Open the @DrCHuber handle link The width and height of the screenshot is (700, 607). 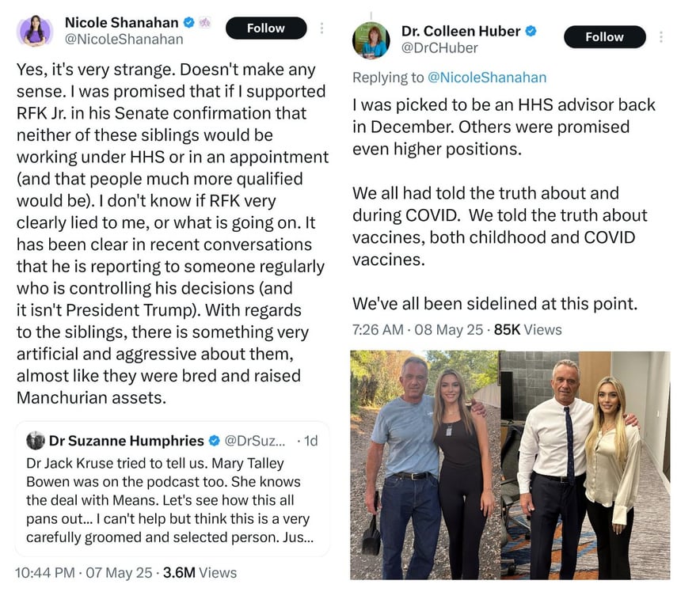(439, 47)
